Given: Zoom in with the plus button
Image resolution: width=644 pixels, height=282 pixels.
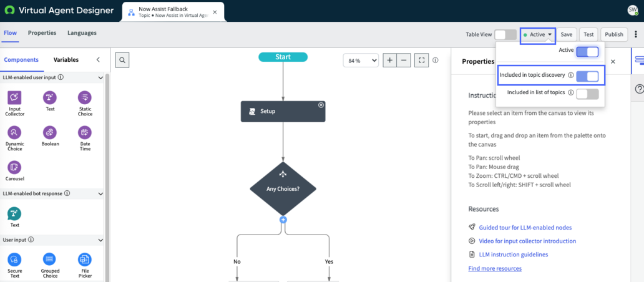Looking at the screenshot, I should [390, 61].
